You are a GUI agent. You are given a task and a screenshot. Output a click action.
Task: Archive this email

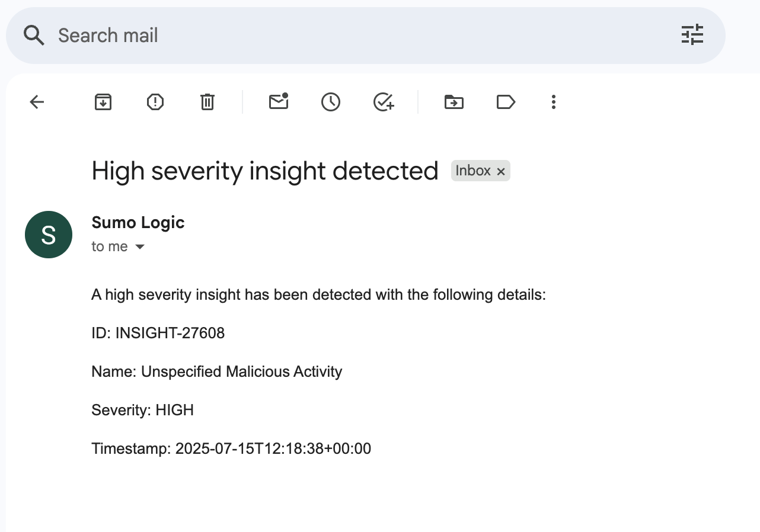coord(103,102)
